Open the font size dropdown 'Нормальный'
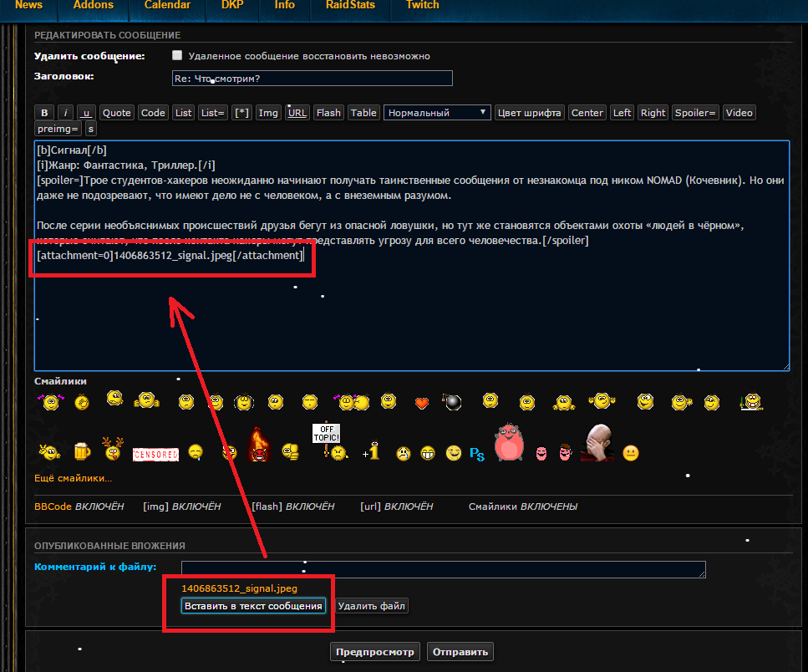This screenshot has height=672, width=808. [437, 113]
